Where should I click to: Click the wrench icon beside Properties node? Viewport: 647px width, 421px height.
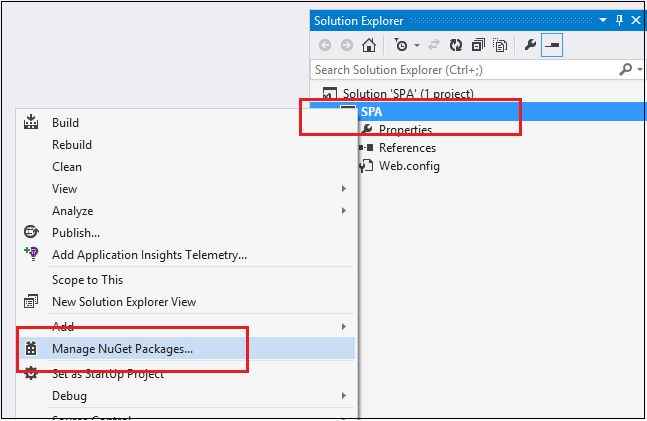366,129
